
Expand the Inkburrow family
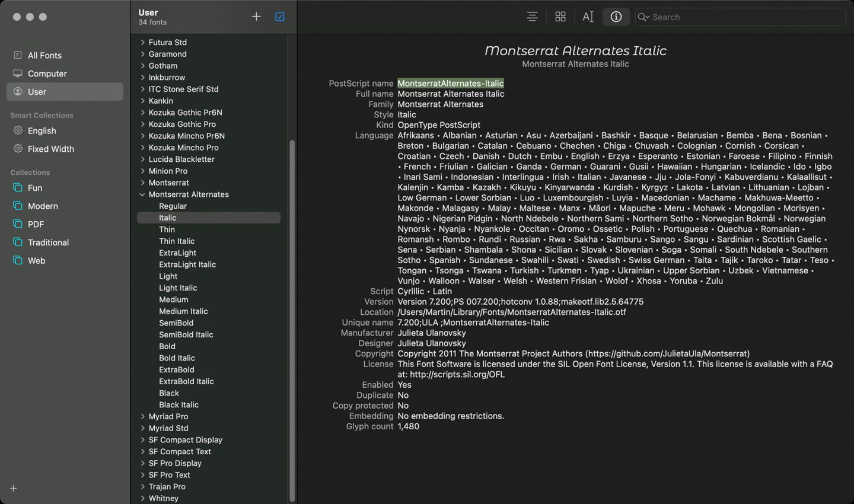[x=142, y=77]
